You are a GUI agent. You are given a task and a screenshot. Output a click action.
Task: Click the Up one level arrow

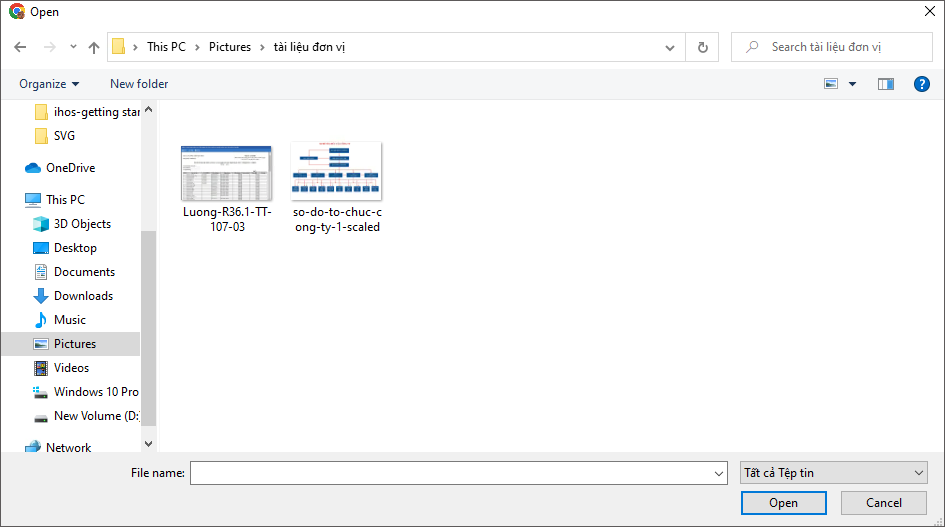[x=94, y=47]
